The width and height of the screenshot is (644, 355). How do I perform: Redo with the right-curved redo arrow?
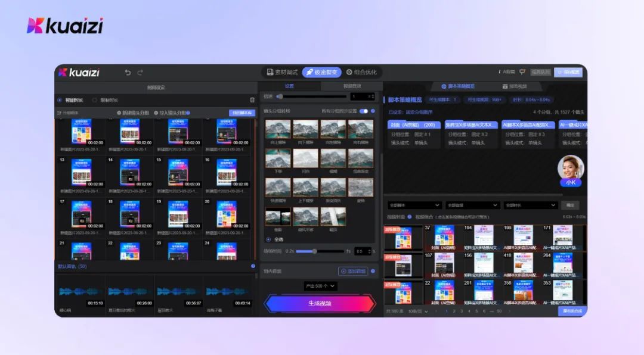(140, 72)
